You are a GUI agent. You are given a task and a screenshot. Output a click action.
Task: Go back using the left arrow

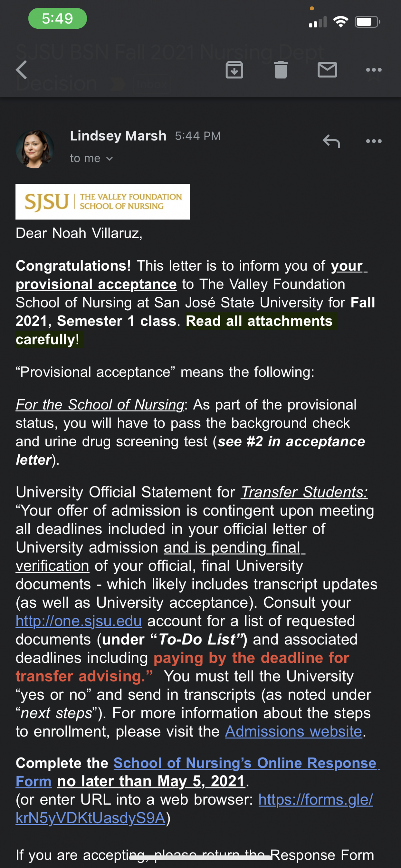click(x=22, y=70)
